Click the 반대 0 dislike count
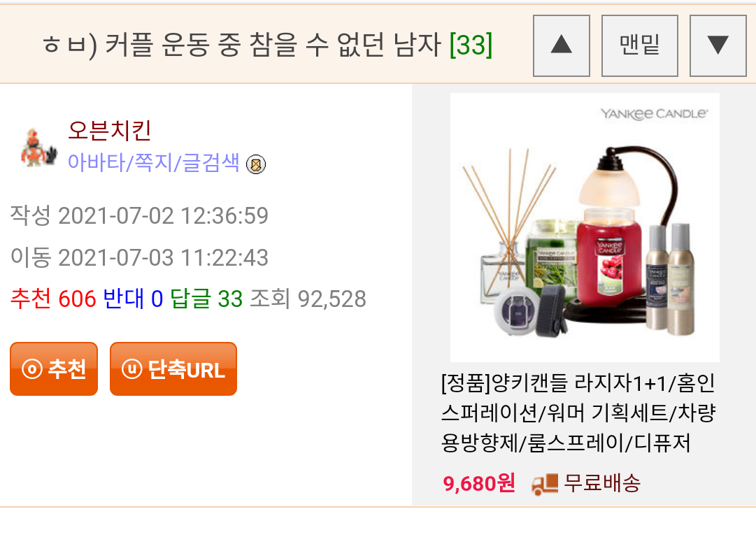This screenshot has width=756, height=551. tap(133, 299)
